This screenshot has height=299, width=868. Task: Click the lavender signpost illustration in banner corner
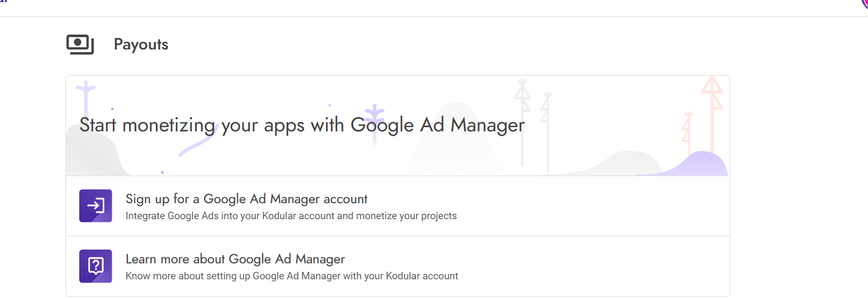click(86, 98)
